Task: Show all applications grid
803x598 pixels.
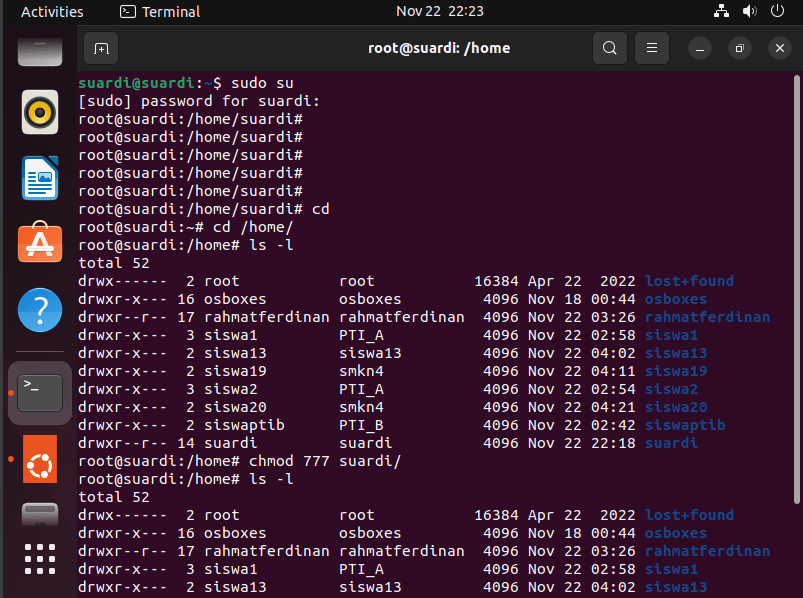Action: (40, 559)
